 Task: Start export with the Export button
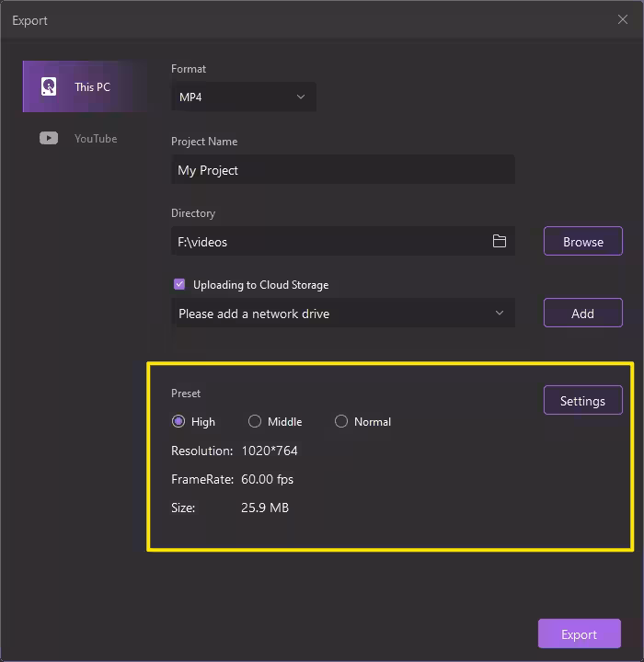coord(579,634)
